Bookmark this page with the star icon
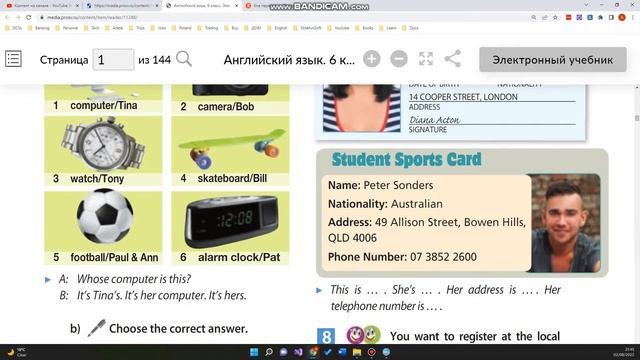Viewport: 640px width, 360px height. (555, 18)
